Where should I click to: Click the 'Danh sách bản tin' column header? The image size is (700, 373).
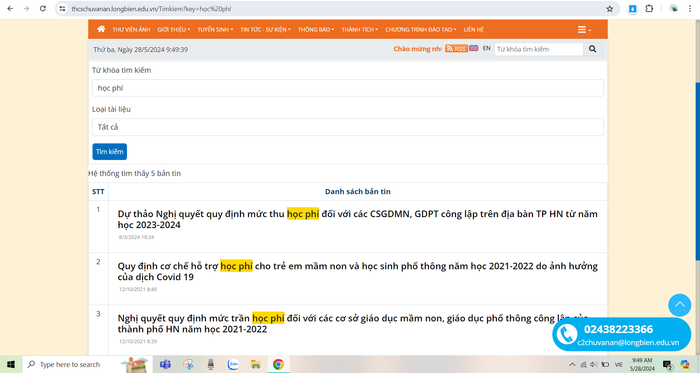[358, 191]
